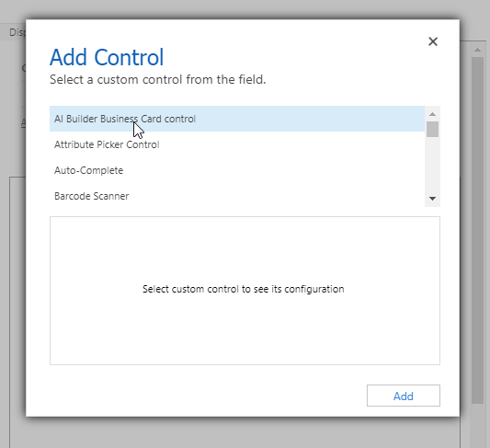Click the X icon at dialog top-right
The width and height of the screenshot is (490, 448).
(x=433, y=41)
